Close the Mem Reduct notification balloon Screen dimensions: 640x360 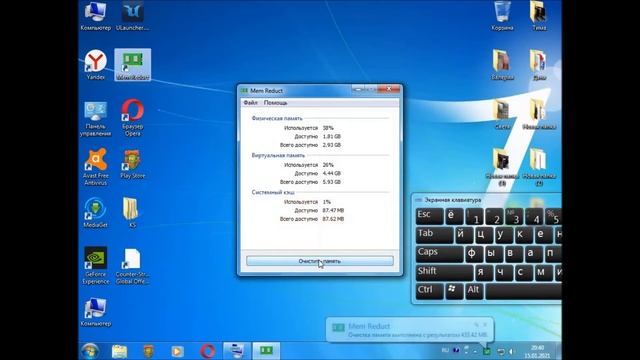click(485, 324)
